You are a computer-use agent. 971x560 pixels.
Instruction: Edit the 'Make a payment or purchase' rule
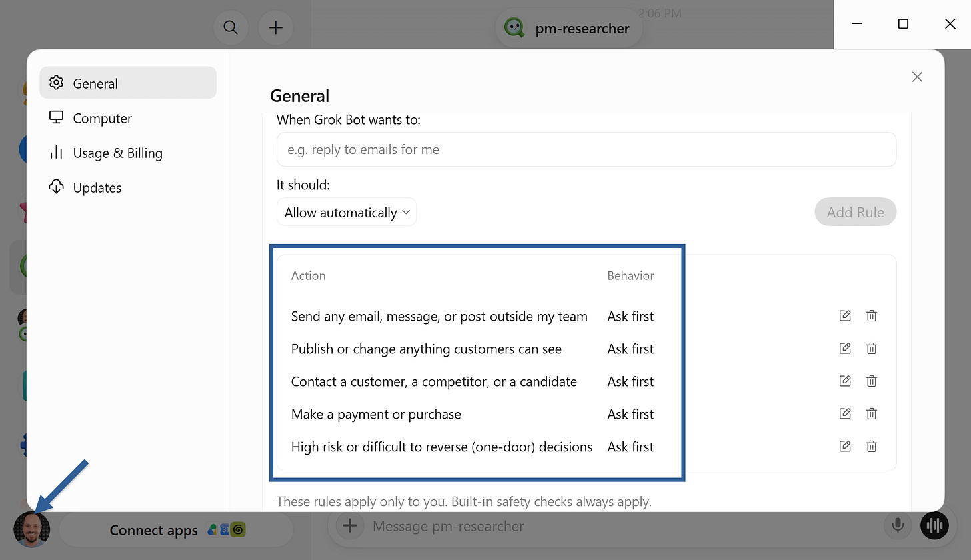pos(845,414)
